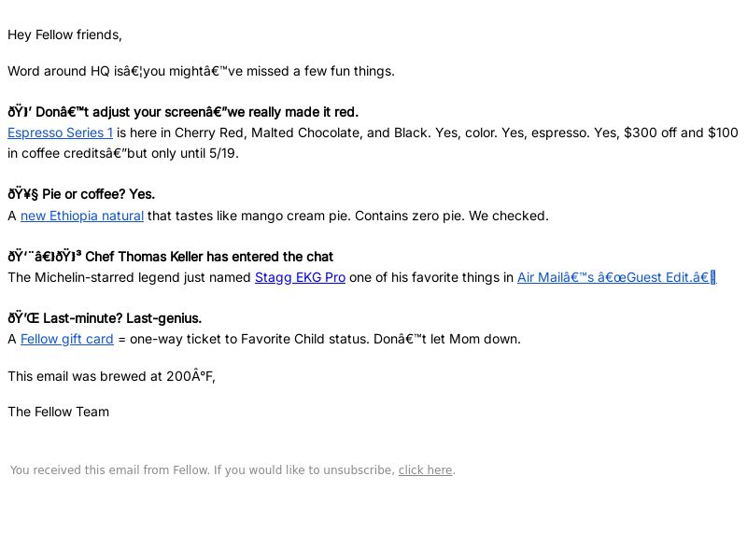Click the Hey Fellow friends greeting
Image resolution: width=747 pixels, height=560 pixels.
click(x=64, y=35)
